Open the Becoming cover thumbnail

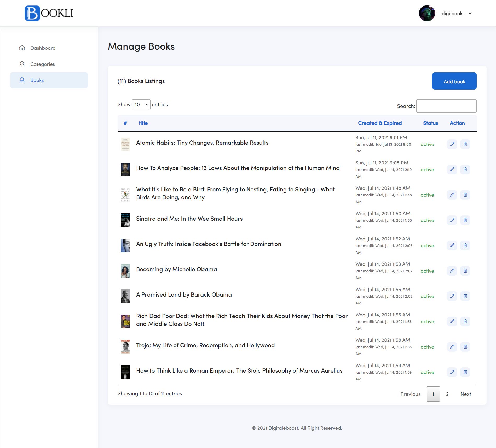[x=125, y=271]
